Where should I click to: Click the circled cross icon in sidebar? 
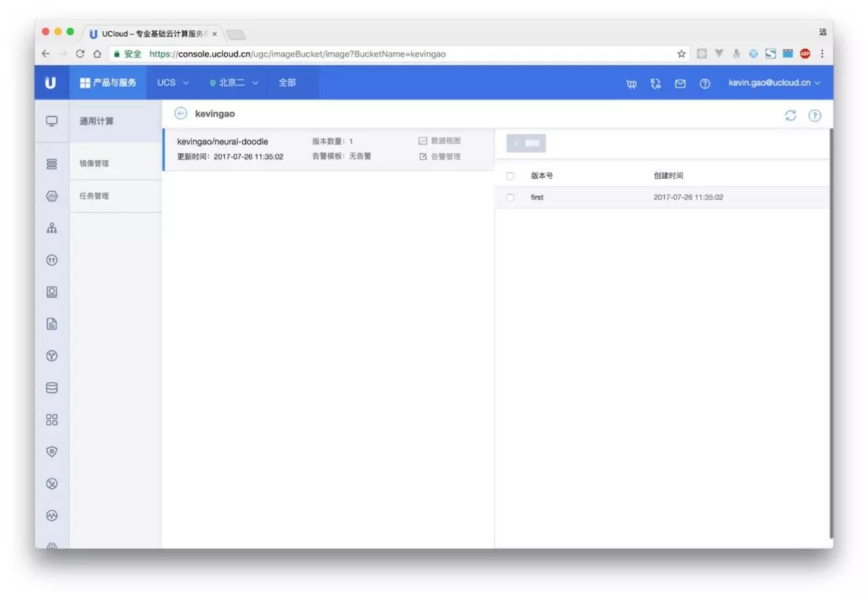pos(52,483)
